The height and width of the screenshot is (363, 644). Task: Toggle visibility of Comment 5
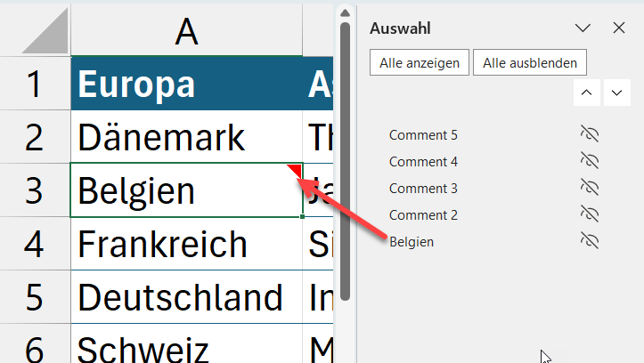click(x=590, y=135)
